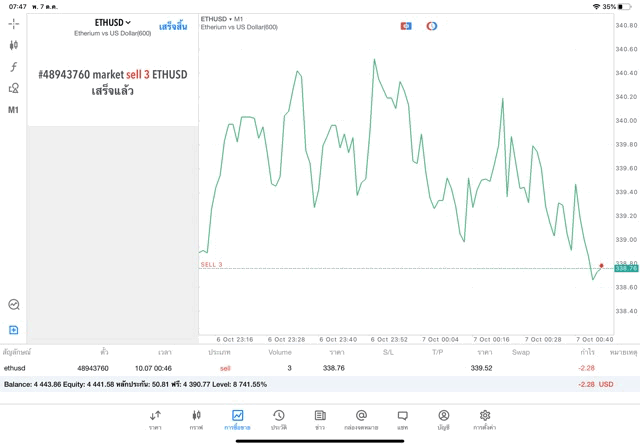Select the crosshair tool in left sidebar
The image size is (640, 447).
[14, 23]
